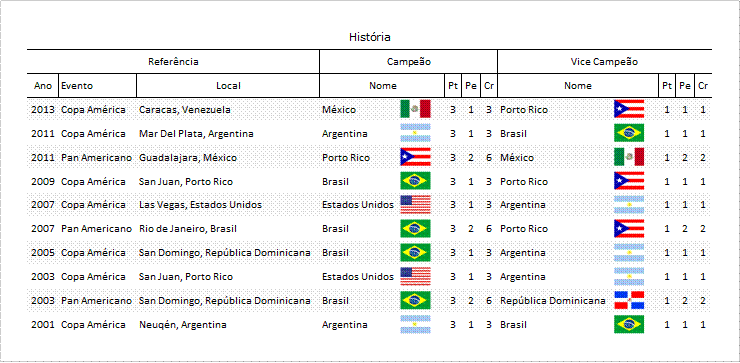Click the United States flag in the 2007 Las Vegas row
The height and width of the screenshot is (363, 740).
[415, 205]
